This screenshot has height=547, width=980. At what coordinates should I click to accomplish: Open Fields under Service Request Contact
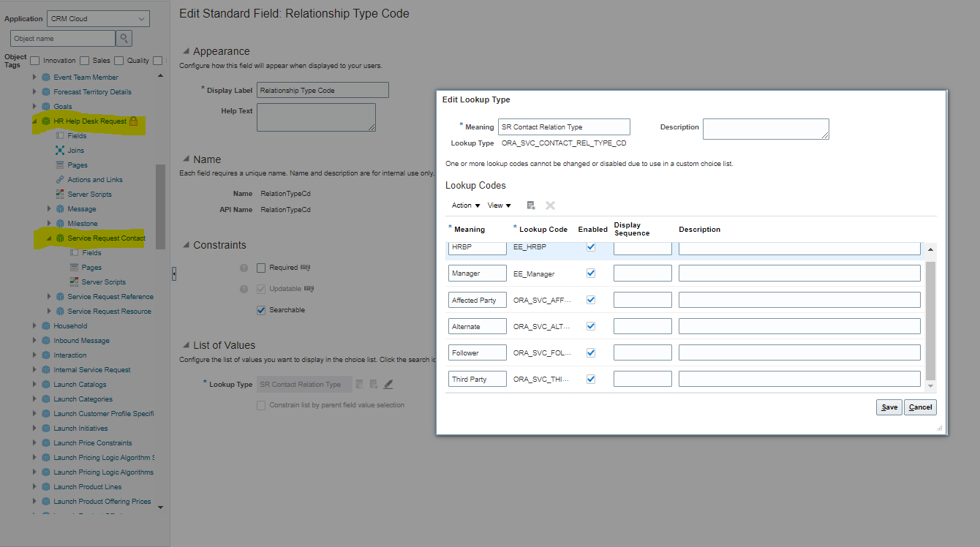click(91, 252)
